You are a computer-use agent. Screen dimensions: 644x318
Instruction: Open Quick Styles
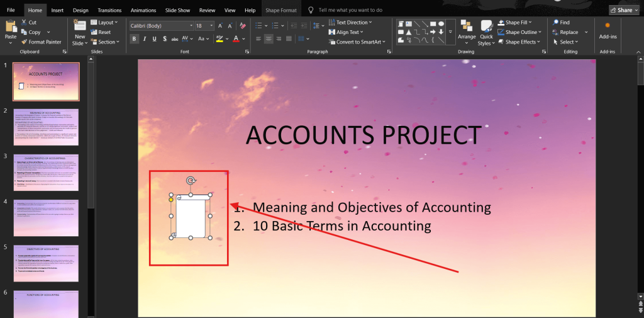coord(487,32)
